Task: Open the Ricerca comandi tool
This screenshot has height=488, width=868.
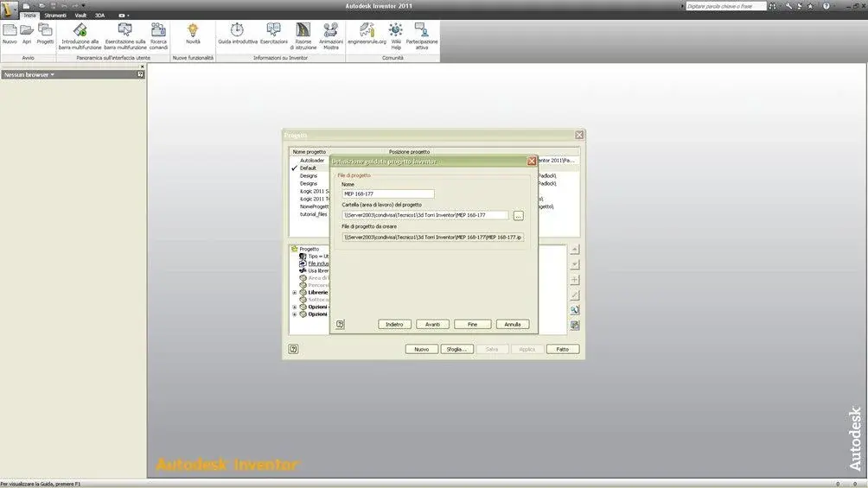Action: [158, 36]
